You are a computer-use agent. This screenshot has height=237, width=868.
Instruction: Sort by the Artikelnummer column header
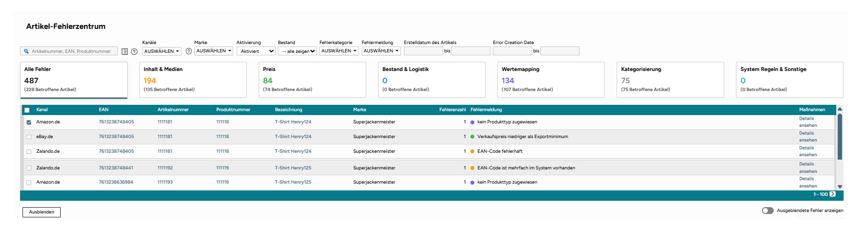[173, 110]
